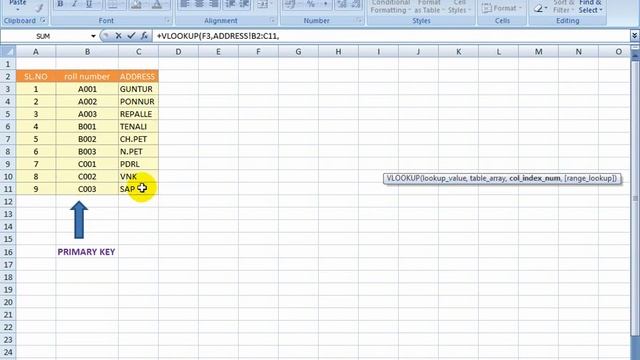Select cell containing N.PET
The height and width of the screenshot is (360, 640).
point(138,151)
